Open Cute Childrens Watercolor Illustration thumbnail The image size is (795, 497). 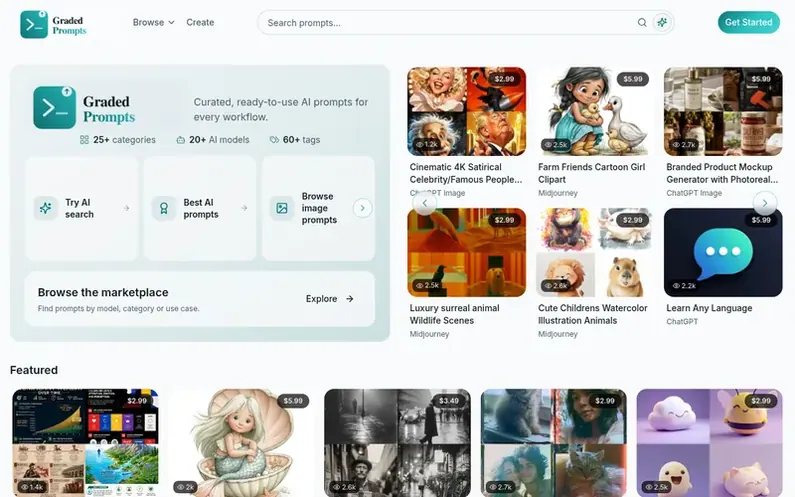[595, 253]
